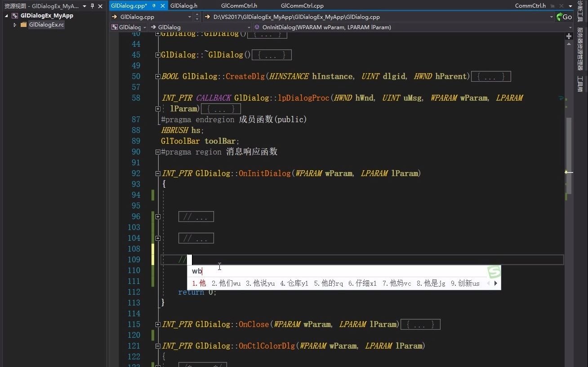Select IME candidate 6 仔细
Screen dimensions: 588x367
coord(362,283)
